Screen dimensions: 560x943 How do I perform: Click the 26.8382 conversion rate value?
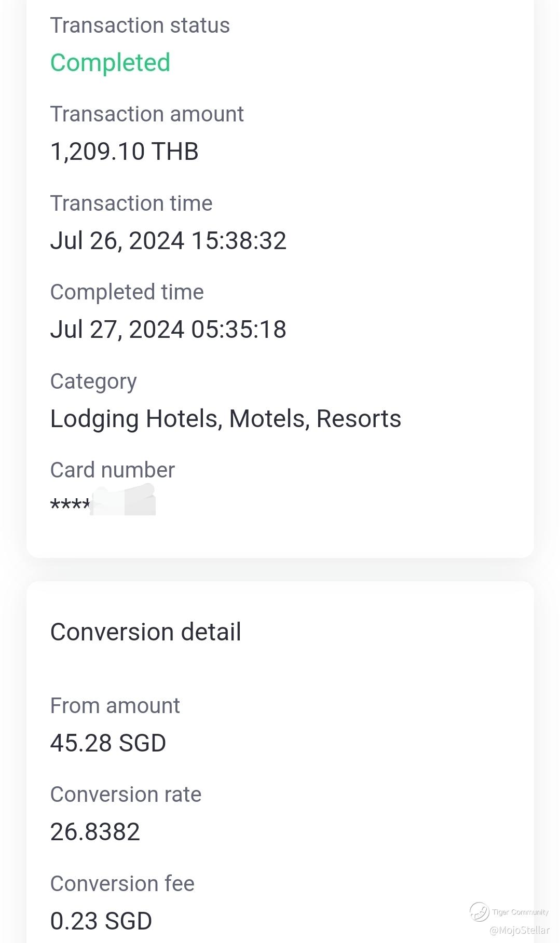pyautogui.click(x=95, y=832)
